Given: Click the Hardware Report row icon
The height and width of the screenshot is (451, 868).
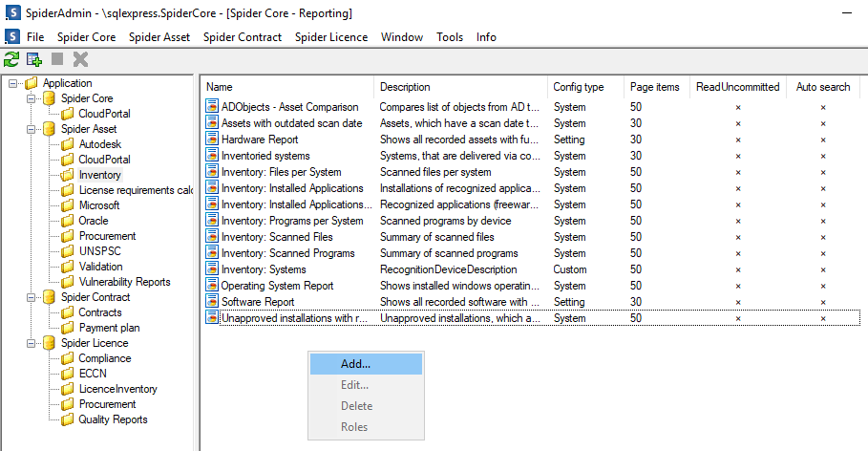Looking at the screenshot, I should (211, 140).
